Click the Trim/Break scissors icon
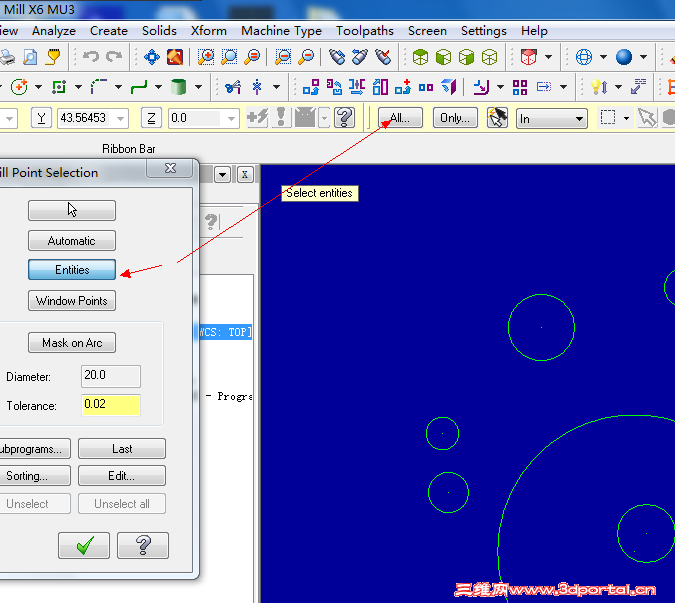The height and width of the screenshot is (603, 675). (x=233, y=87)
